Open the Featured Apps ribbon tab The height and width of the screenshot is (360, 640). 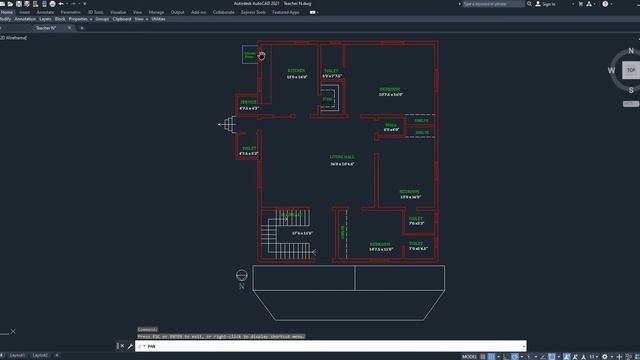pyautogui.click(x=285, y=12)
